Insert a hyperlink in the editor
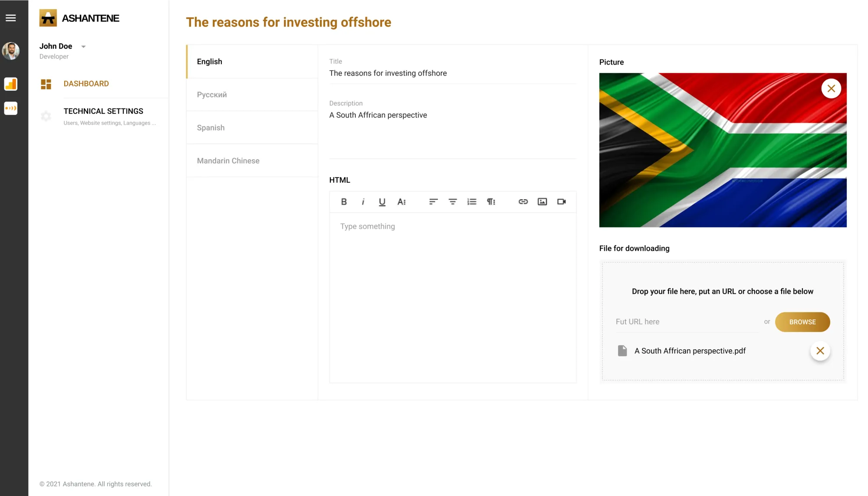The width and height of the screenshot is (868, 496). coord(523,202)
